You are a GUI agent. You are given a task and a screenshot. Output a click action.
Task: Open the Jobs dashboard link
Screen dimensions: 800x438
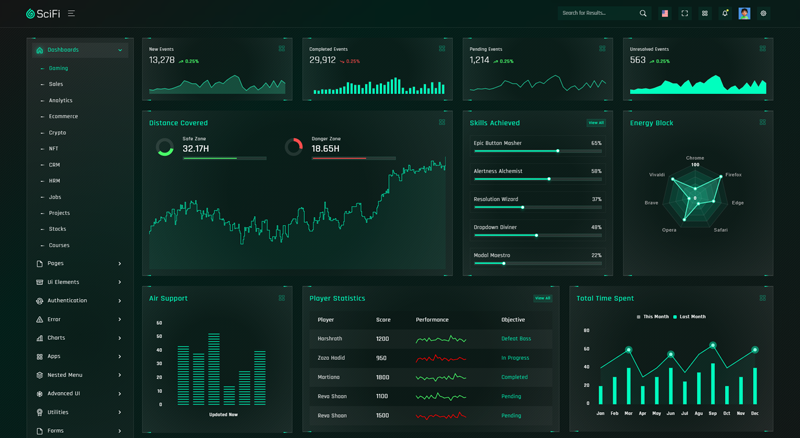(x=55, y=197)
